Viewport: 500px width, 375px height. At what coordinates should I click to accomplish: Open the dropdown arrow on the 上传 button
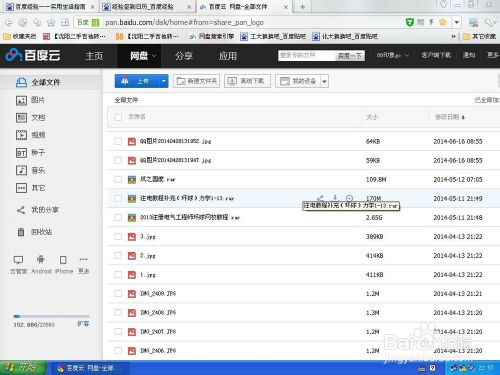click(163, 81)
